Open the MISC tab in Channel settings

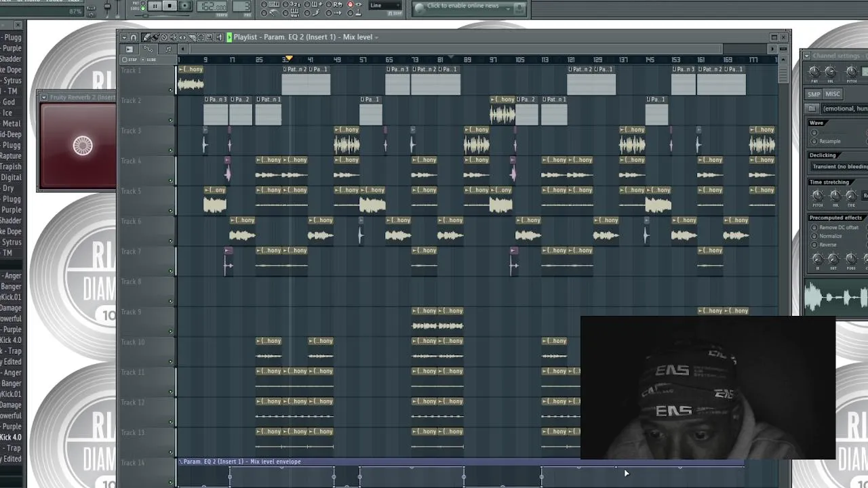pos(832,94)
